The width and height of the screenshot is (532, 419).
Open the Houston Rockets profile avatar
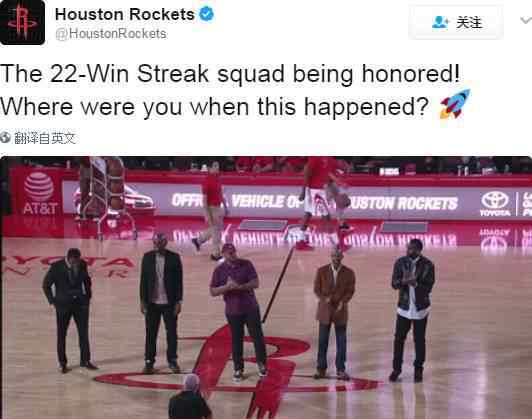pyautogui.click(x=22, y=22)
